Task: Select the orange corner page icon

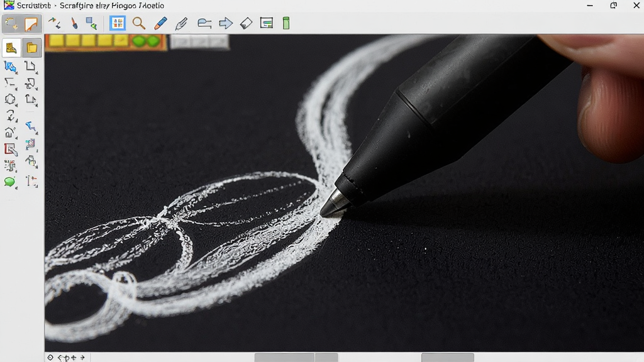Action: click(31, 25)
